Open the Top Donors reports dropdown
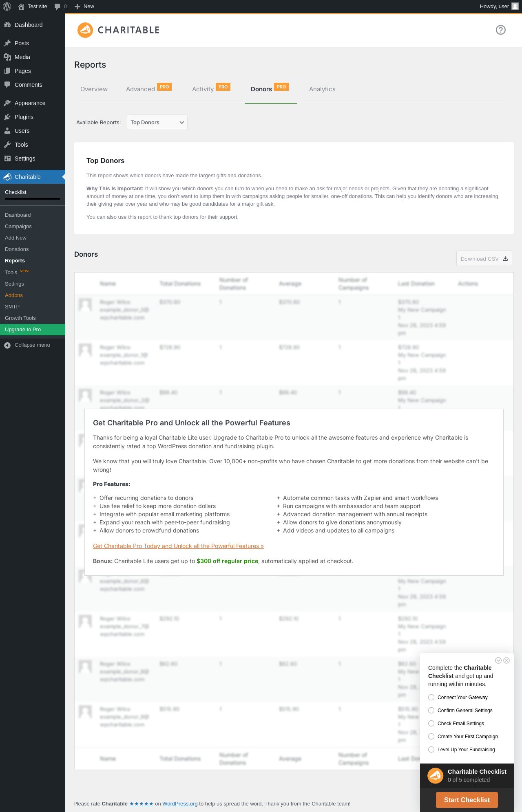 tap(157, 122)
